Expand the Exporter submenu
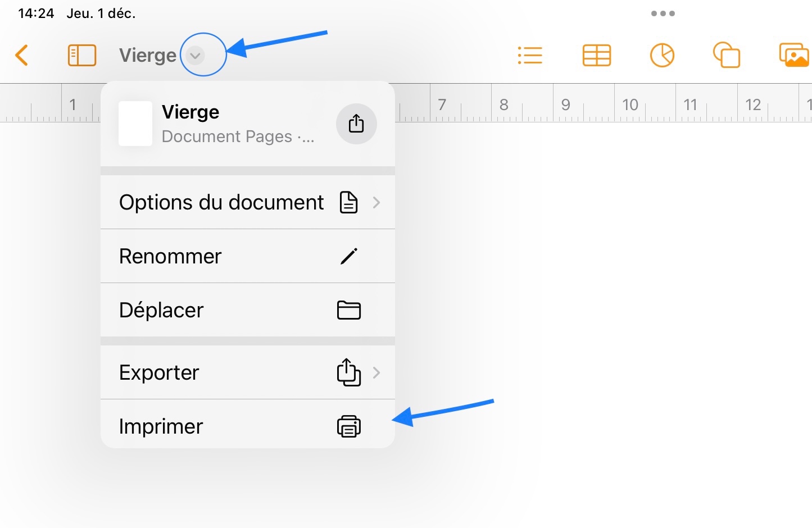This screenshot has height=528, width=812. (x=247, y=372)
